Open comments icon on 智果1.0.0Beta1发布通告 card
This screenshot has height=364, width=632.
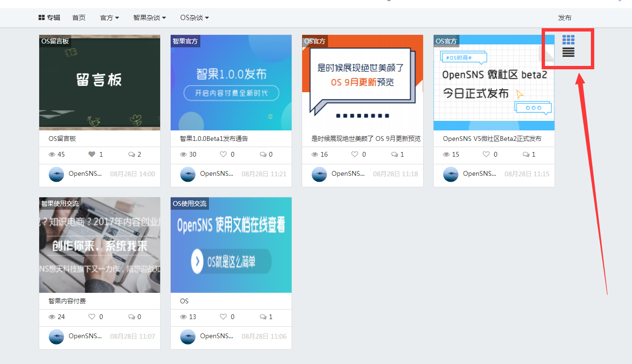(x=263, y=154)
